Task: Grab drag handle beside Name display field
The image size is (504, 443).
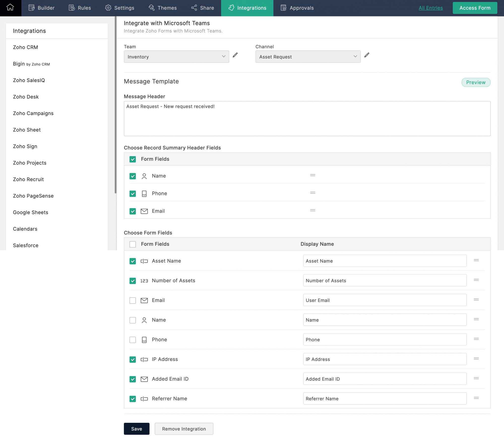Action: click(x=476, y=319)
